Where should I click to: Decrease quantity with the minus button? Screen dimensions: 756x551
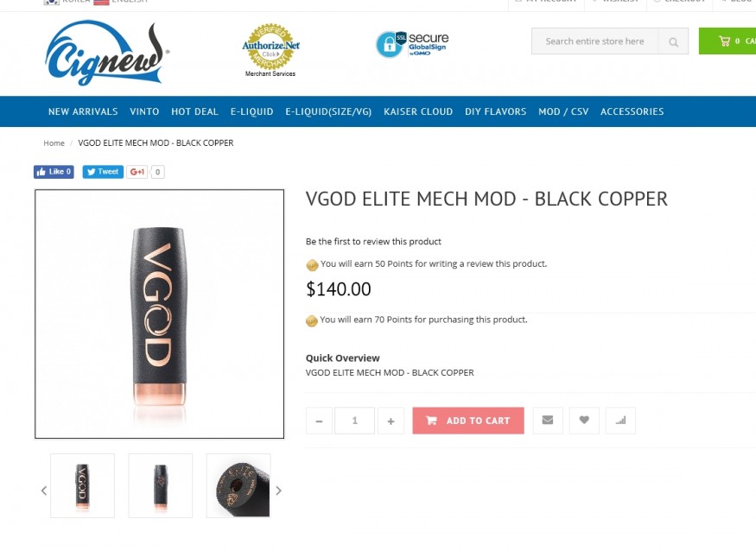click(x=319, y=421)
